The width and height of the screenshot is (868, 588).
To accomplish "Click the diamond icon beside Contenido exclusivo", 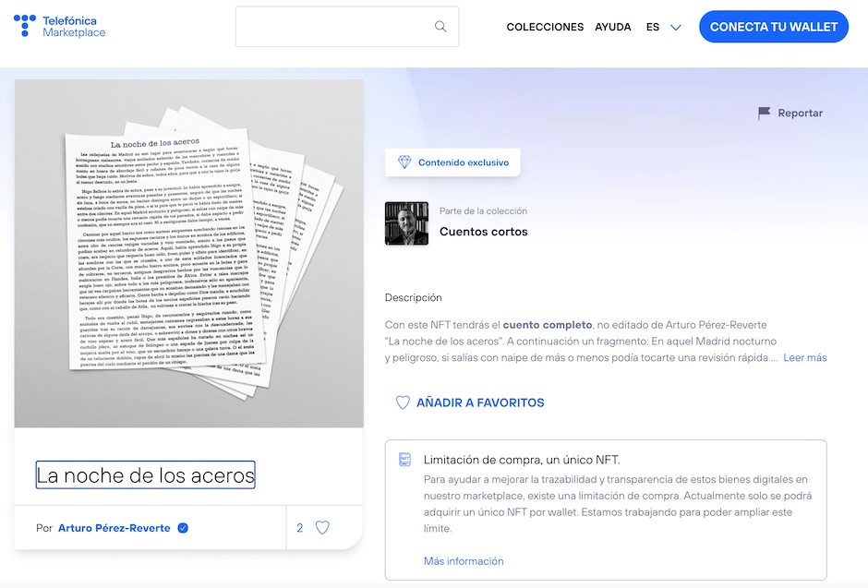I will (x=404, y=162).
